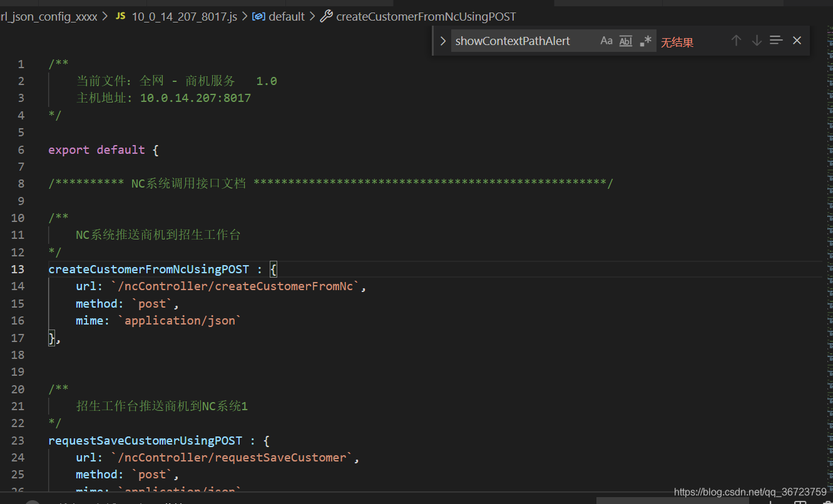Toggle regular expression search option

646,41
